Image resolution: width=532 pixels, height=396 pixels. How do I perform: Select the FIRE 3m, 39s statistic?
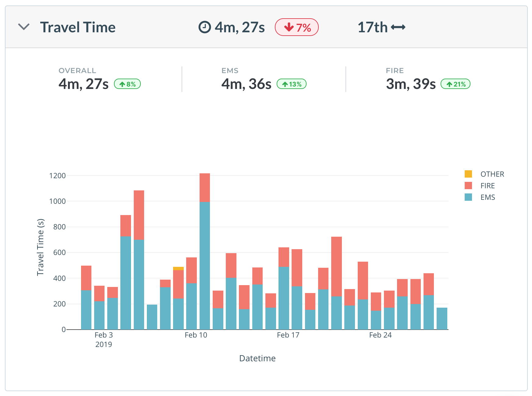[410, 84]
